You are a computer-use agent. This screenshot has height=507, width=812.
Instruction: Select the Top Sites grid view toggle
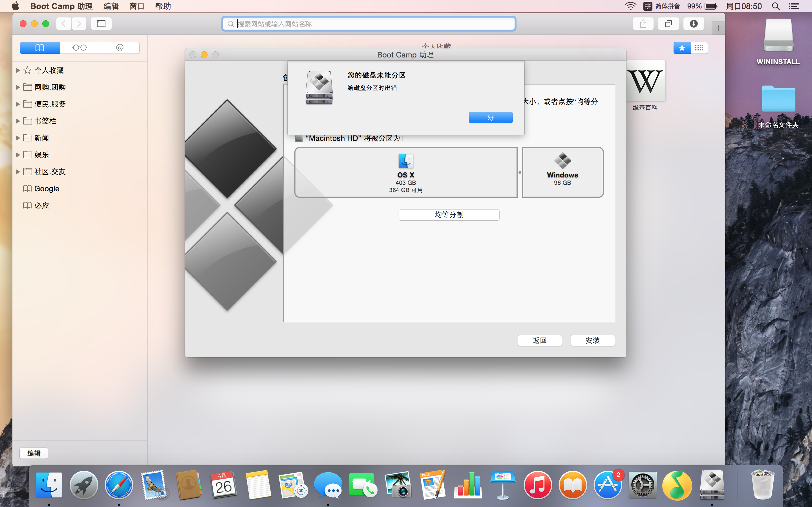pos(699,48)
